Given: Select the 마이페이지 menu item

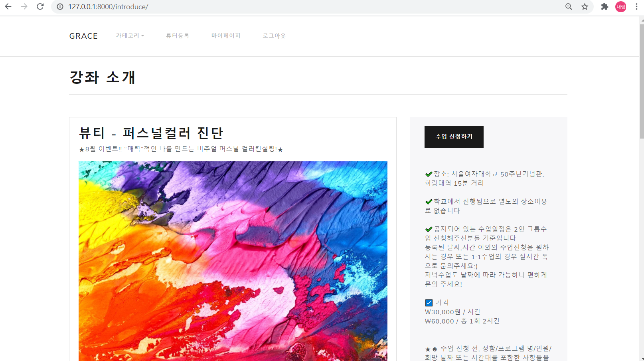Looking at the screenshot, I should [226, 36].
